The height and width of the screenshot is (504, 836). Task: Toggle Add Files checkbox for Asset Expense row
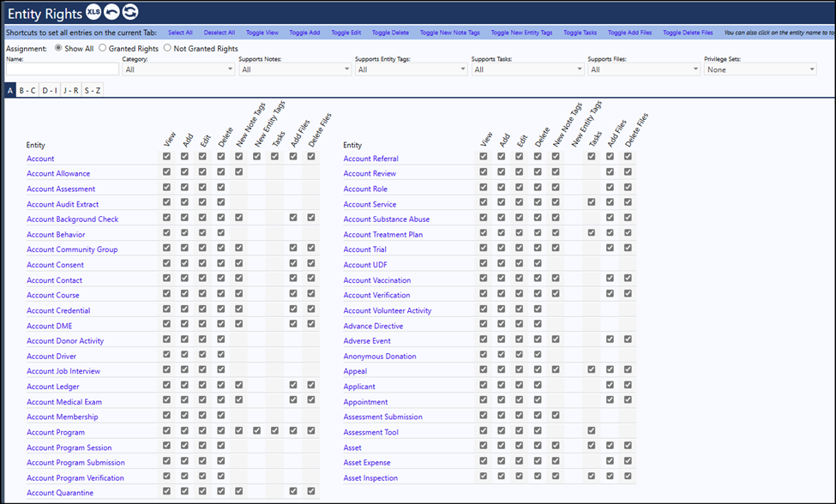point(610,460)
